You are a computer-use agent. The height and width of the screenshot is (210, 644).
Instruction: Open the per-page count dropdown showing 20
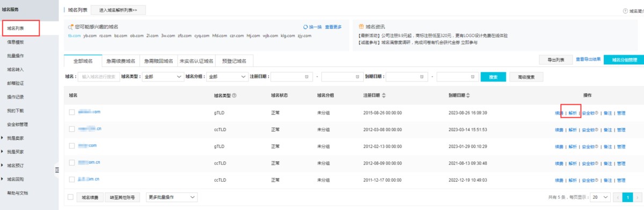pos(599,197)
